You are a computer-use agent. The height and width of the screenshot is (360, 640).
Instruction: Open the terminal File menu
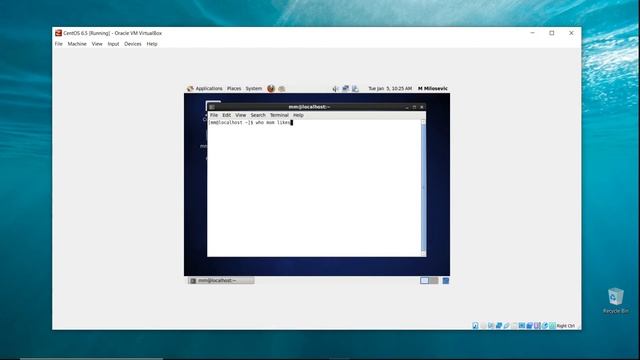pyautogui.click(x=214, y=115)
